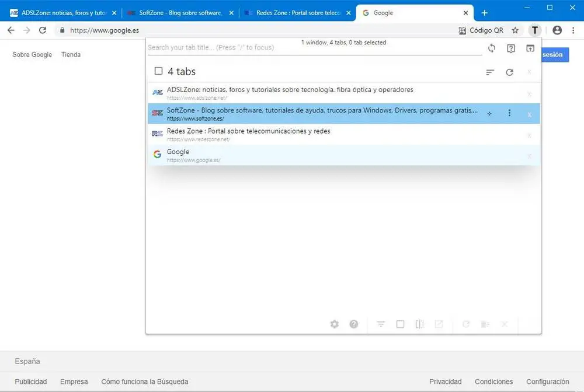Click the SoftZone favicon in the tab list

coord(158,113)
